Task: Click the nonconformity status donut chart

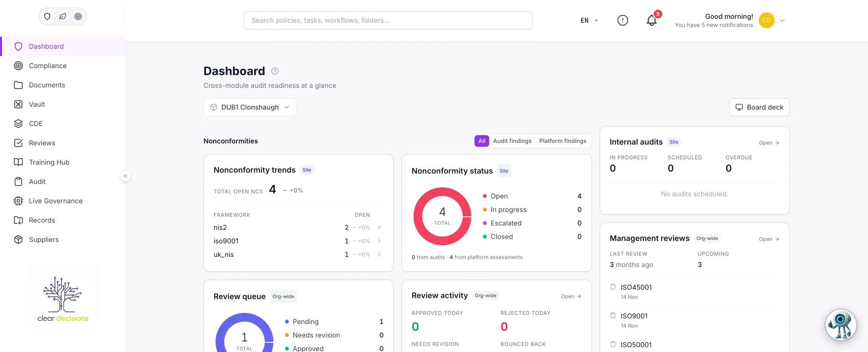Action: tap(442, 216)
